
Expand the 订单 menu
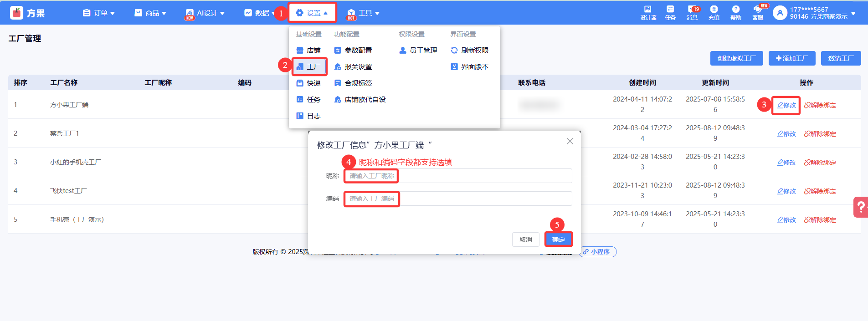pos(99,13)
